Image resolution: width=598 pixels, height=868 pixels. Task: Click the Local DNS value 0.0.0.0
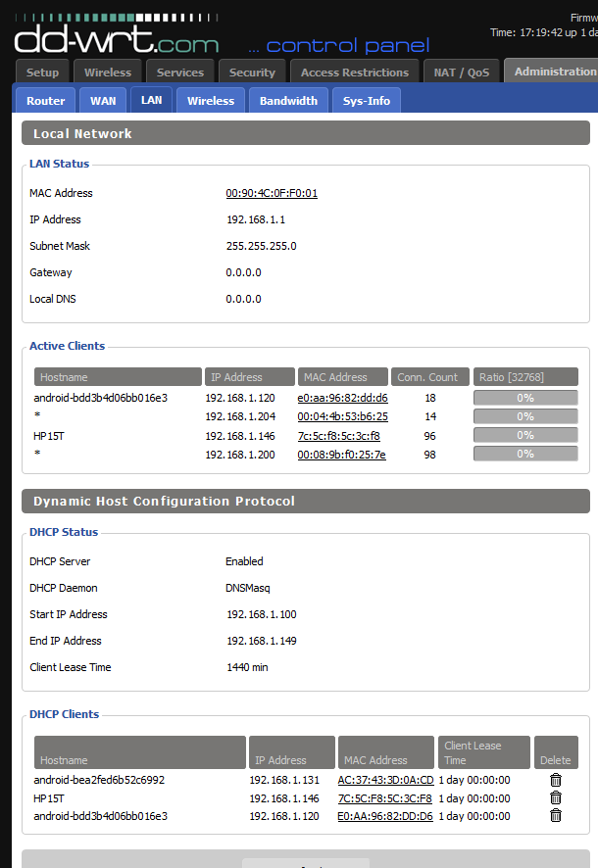click(x=244, y=299)
